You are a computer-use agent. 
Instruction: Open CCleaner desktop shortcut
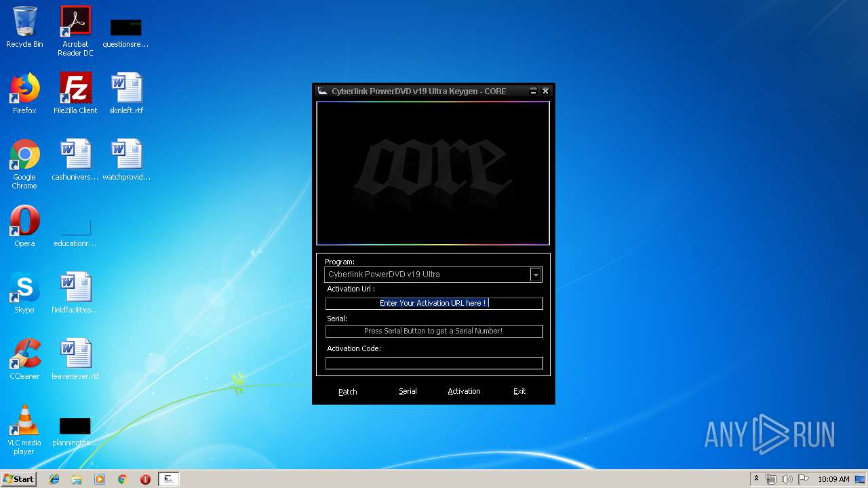click(24, 359)
